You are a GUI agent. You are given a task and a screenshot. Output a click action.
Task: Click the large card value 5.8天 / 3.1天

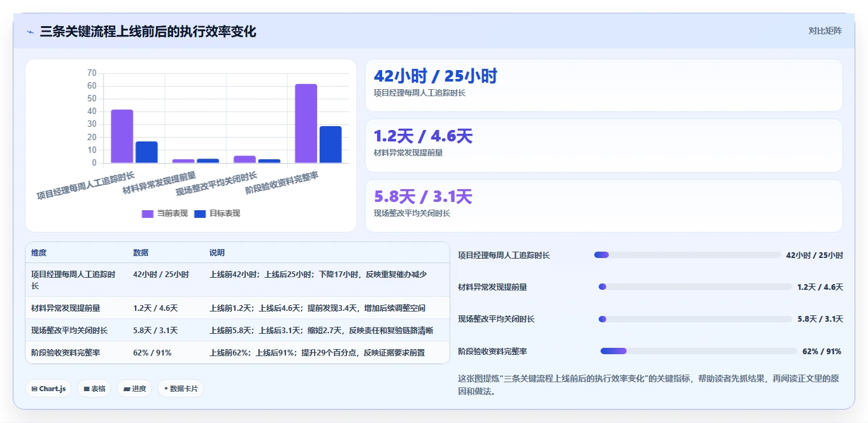pos(423,197)
